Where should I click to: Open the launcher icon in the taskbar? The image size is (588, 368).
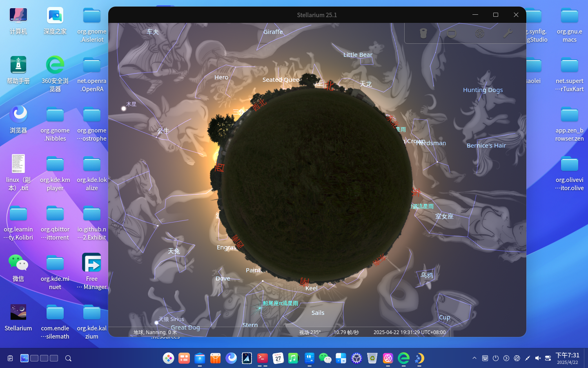pyautogui.click(x=168, y=358)
